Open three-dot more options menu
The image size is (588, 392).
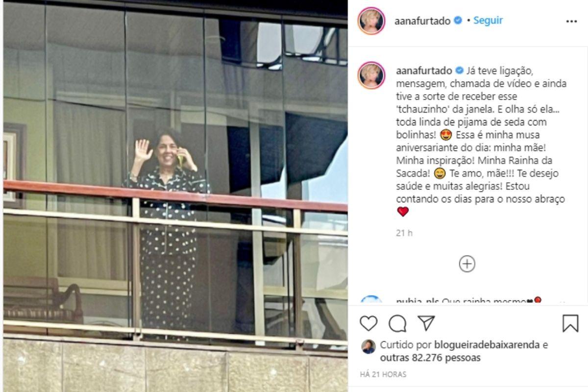pos(571,22)
